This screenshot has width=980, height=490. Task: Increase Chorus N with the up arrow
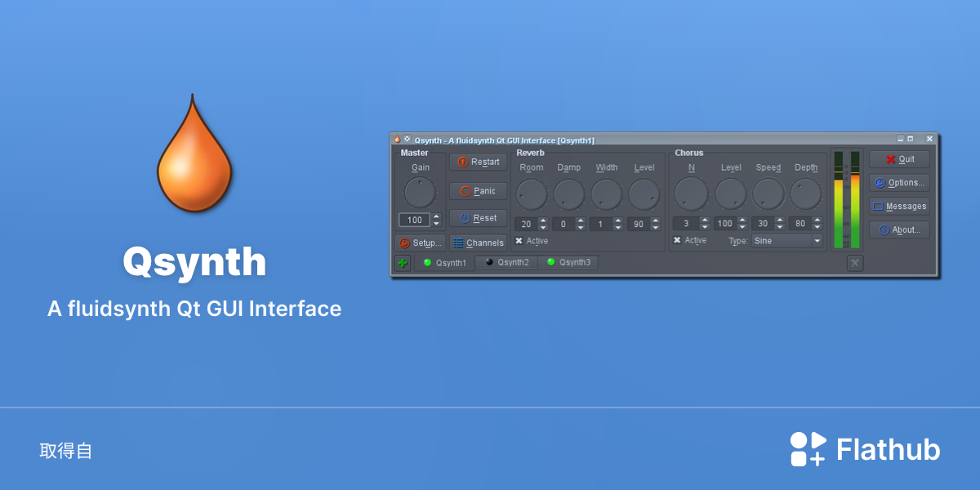coord(705,220)
